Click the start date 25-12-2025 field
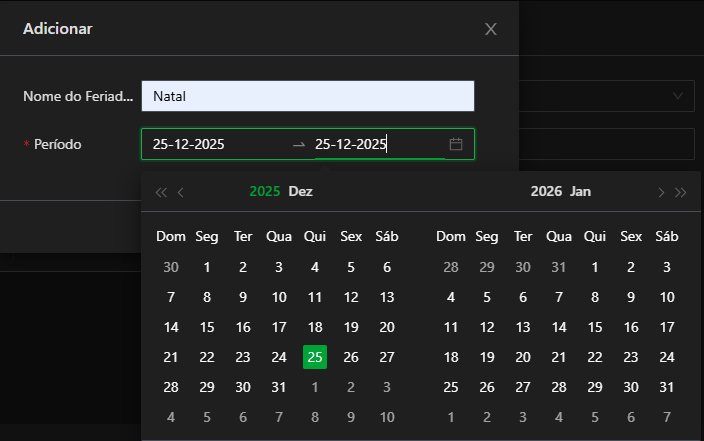Image resolution: width=704 pixels, height=441 pixels. point(216,144)
